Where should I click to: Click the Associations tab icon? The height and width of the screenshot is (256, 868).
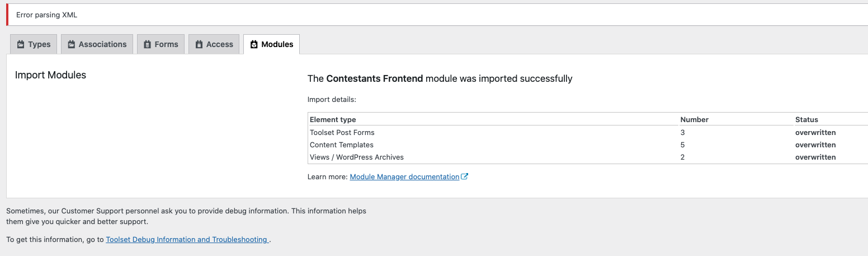tap(72, 44)
